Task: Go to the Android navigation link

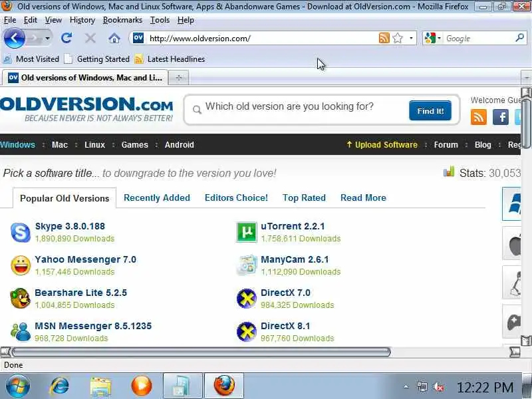Action: [x=179, y=145]
